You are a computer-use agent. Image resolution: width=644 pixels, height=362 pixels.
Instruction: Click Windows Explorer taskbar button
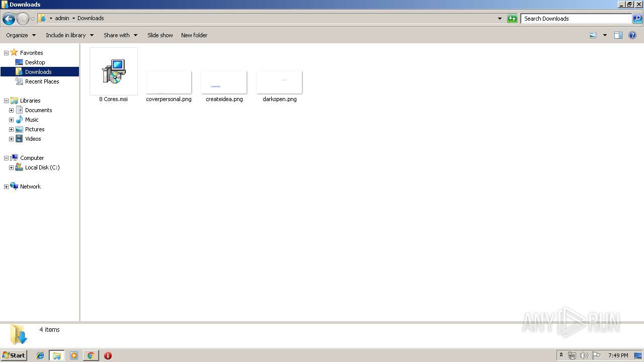[x=57, y=355]
